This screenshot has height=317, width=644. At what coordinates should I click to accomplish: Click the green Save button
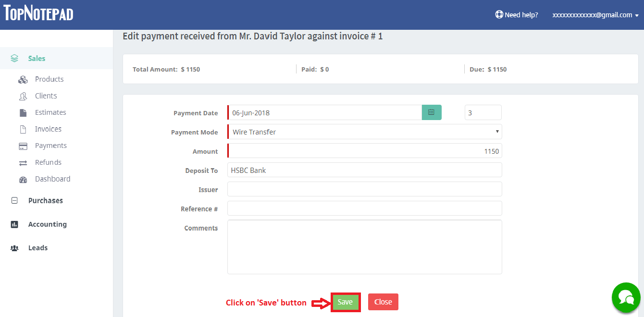coord(345,302)
